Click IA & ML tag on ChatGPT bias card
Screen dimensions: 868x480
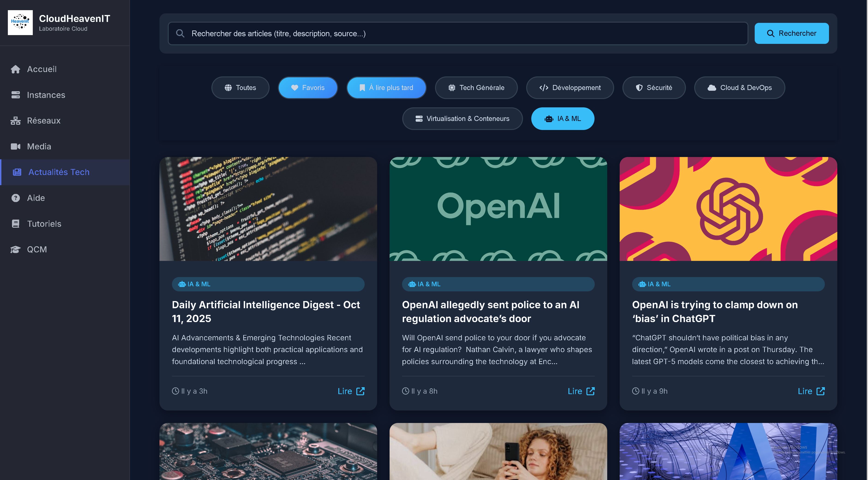click(729, 284)
